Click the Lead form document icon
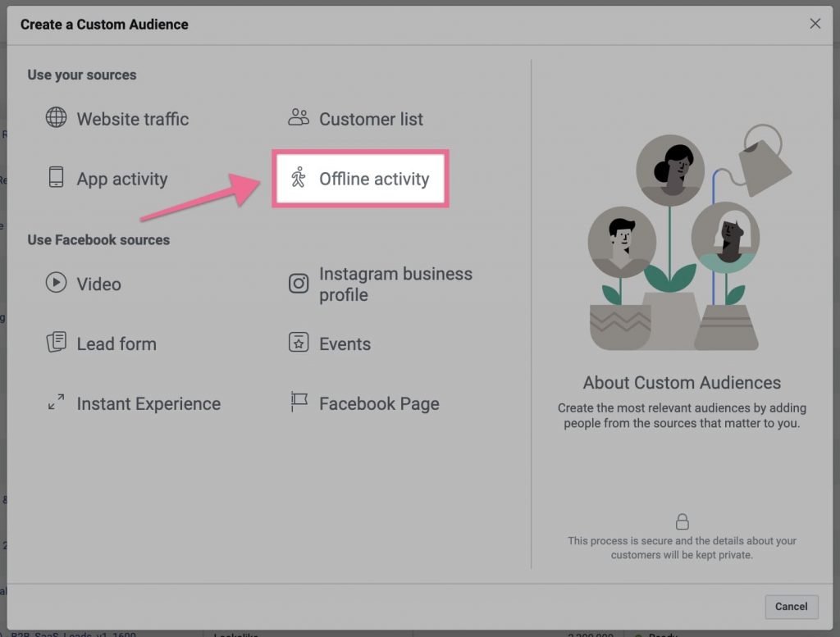 point(56,344)
